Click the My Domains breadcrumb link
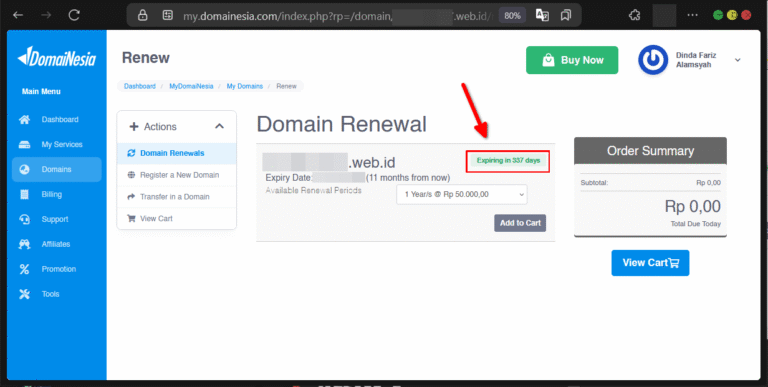The height and width of the screenshot is (387, 768). 244,86
